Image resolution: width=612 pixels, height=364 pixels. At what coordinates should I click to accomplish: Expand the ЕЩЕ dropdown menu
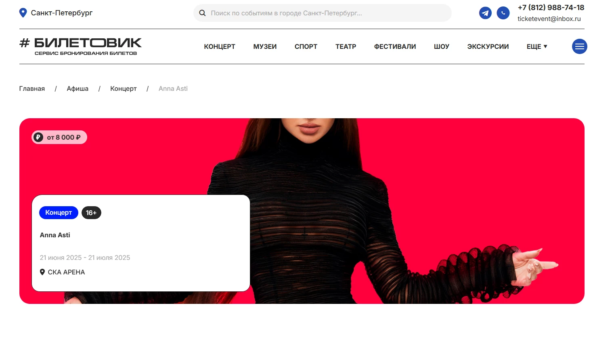tap(537, 46)
